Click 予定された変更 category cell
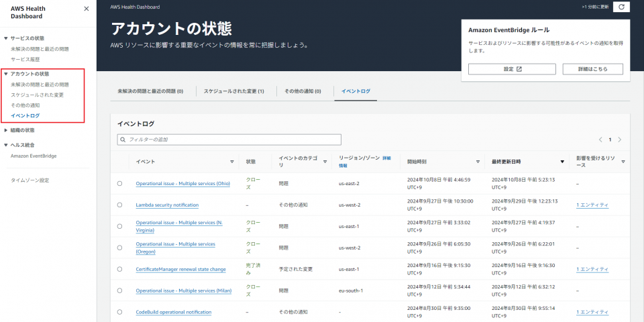 click(296, 270)
